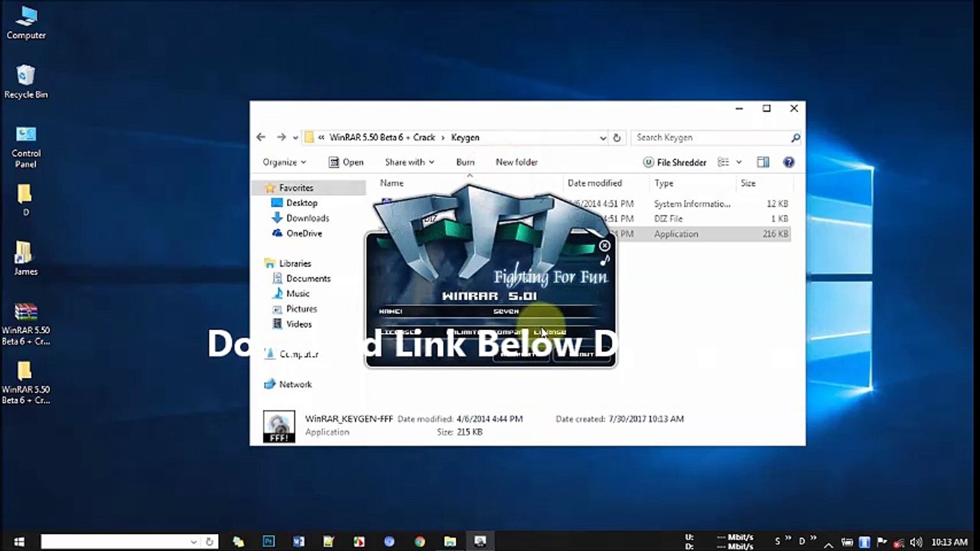980x551 pixels.
Task: Go forward in the Explorer window
Action: click(281, 138)
